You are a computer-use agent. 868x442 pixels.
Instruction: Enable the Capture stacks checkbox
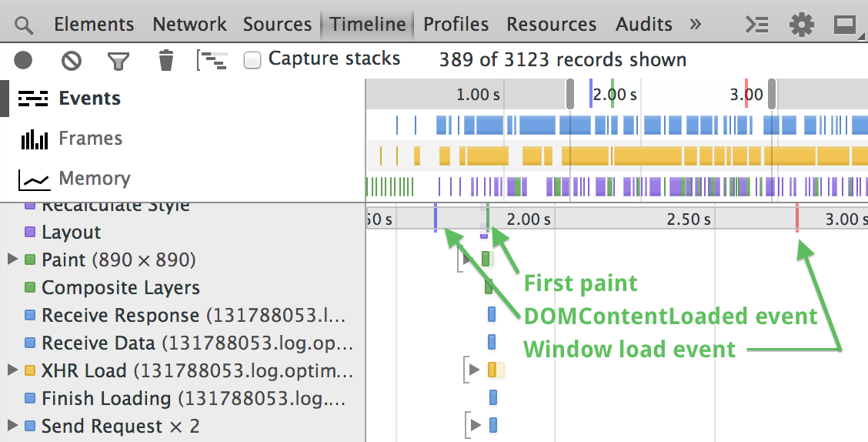click(252, 60)
